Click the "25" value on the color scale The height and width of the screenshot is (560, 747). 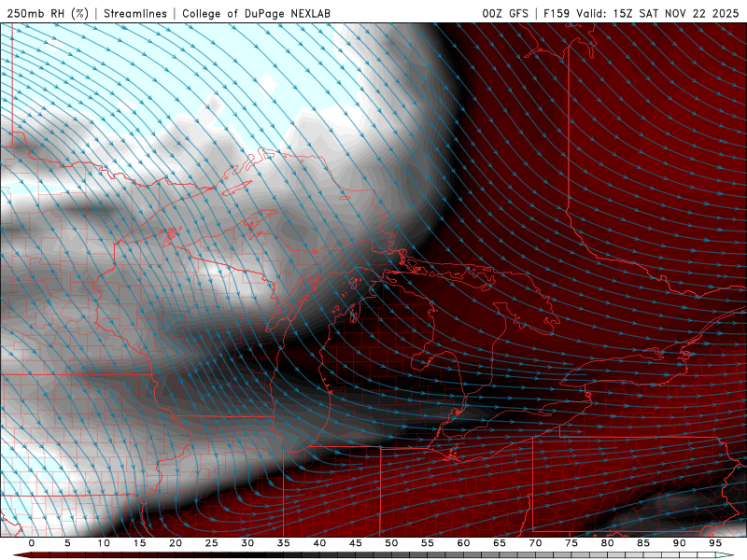pyautogui.click(x=212, y=543)
